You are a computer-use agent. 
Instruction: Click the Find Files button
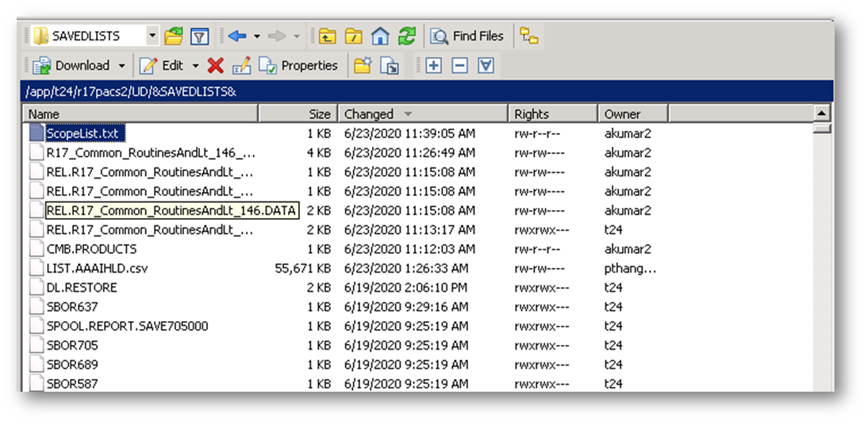pyautogui.click(x=467, y=36)
